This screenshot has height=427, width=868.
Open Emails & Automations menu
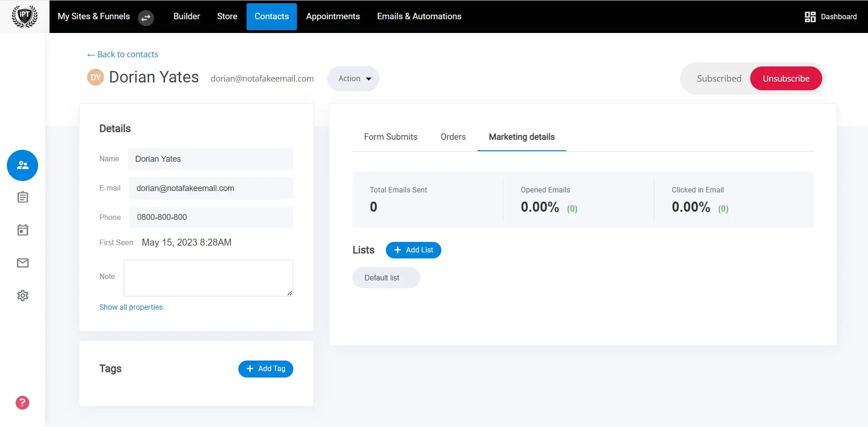point(419,16)
